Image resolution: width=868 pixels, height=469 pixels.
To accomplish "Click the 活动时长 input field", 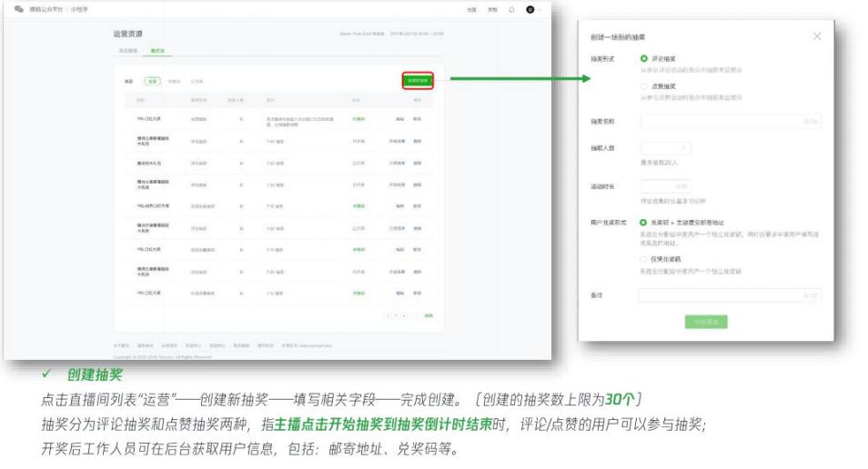I will pyautogui.click(x=664, y=186).
